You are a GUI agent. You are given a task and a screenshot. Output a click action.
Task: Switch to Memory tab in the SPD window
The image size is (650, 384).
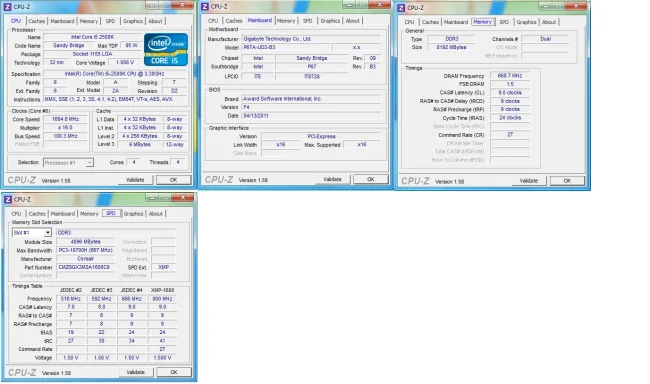point(89,214)
